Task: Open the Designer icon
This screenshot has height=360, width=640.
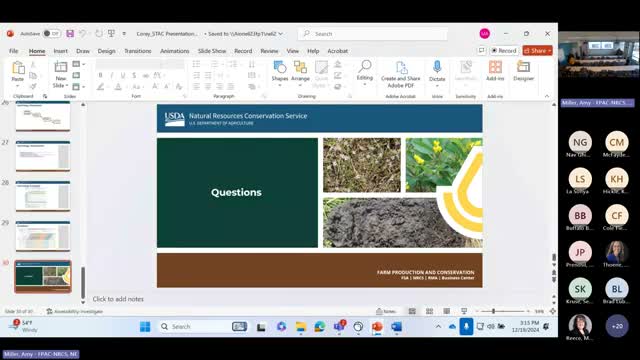Action: tap(524, 67)
